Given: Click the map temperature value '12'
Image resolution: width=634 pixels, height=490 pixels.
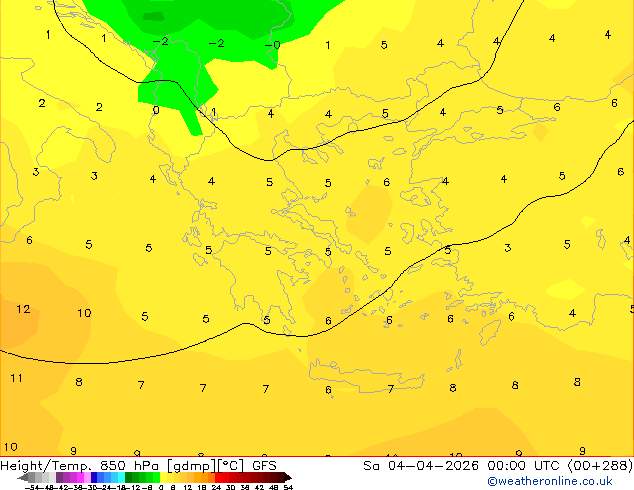Looking at the screenshot, I should pos(23,309).
